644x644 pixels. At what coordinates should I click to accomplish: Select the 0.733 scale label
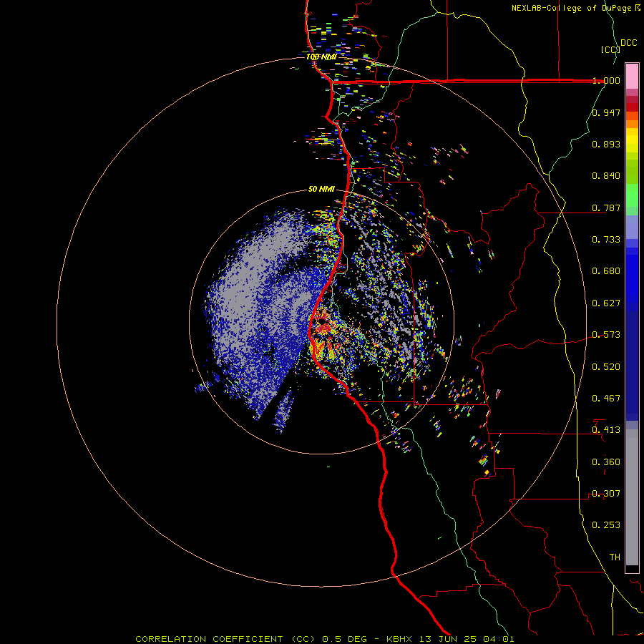pos(606,240)
